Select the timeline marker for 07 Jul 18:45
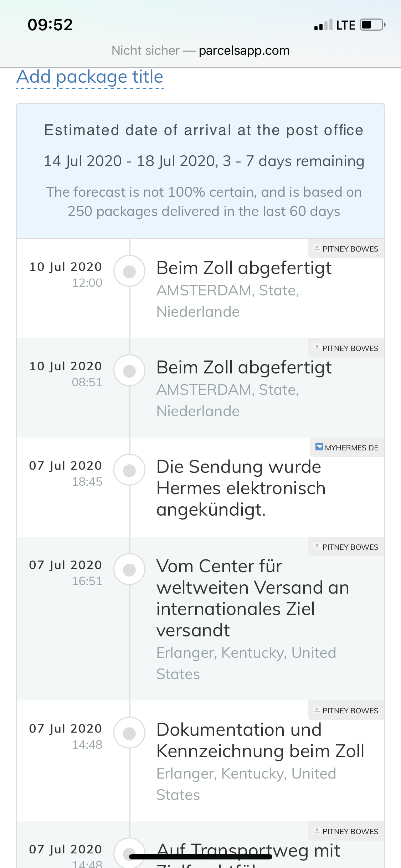Screen dimensions: 401x868 point(129,470)
